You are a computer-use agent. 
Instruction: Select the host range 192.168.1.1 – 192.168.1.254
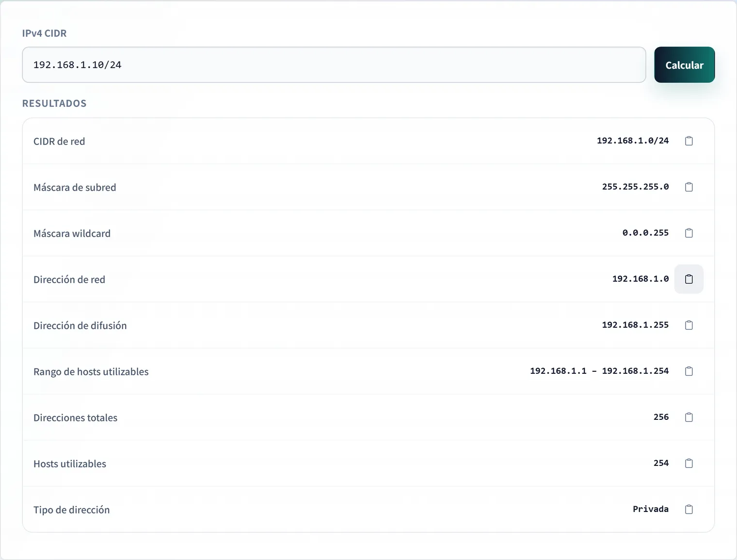(x=599, y=371)
